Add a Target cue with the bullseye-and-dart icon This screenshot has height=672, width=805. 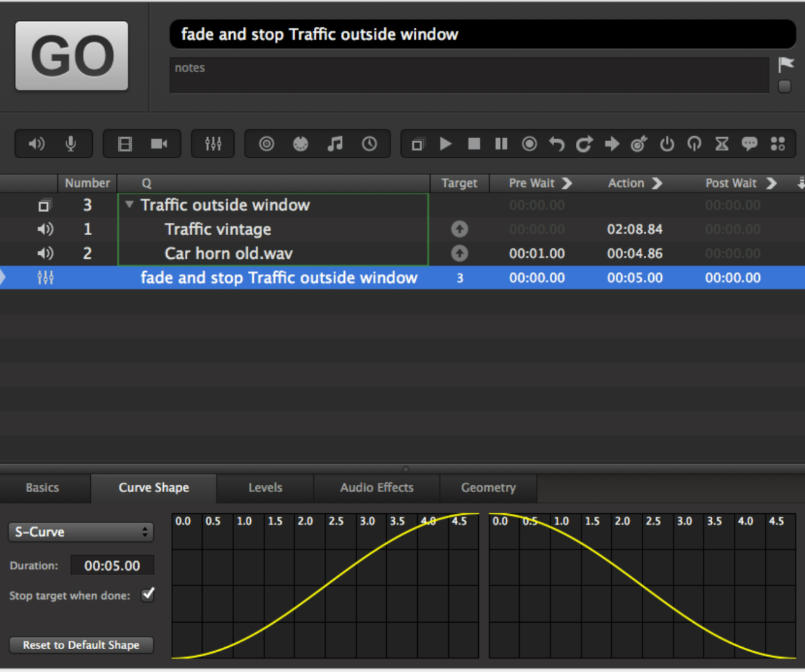click(x=639, y=144)
